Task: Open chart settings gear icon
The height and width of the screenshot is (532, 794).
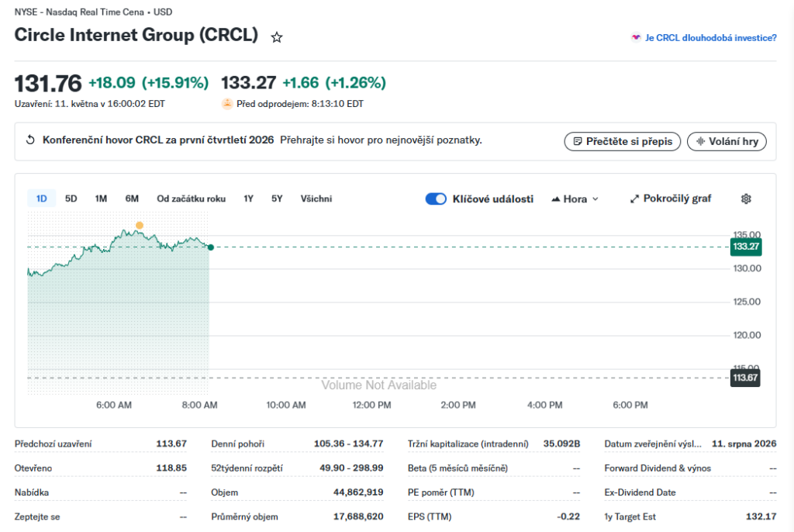Action: point(746,199)
